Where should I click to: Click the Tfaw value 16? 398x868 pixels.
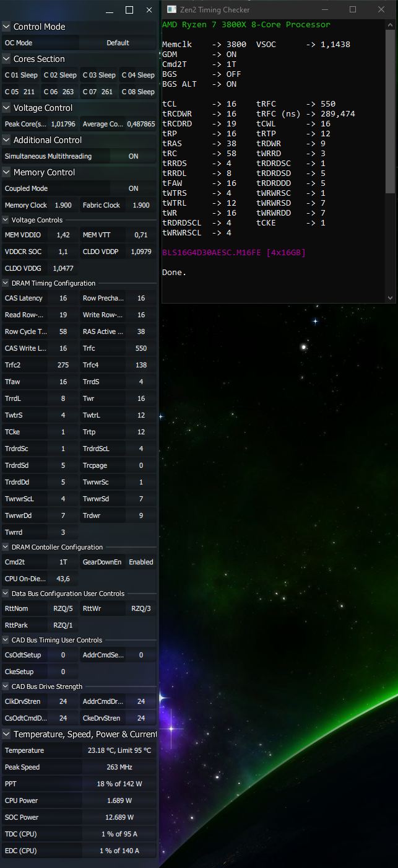tap(63, 382)
